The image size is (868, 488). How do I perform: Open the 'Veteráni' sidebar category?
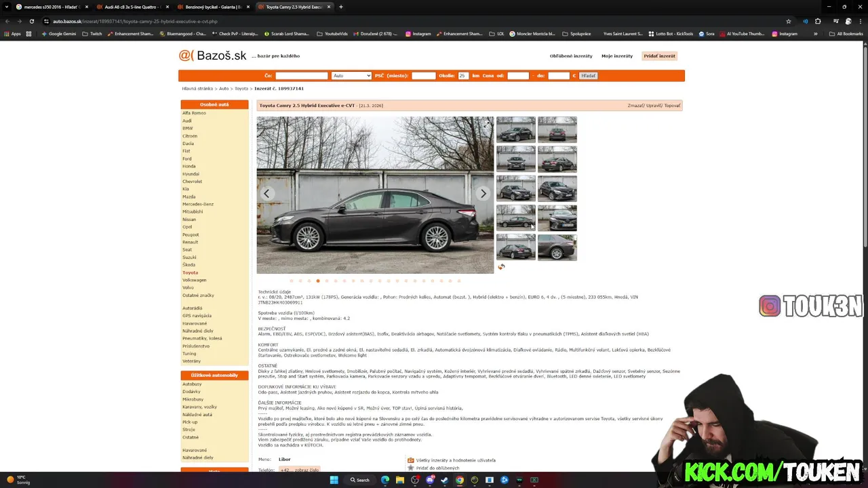point(191,361)
